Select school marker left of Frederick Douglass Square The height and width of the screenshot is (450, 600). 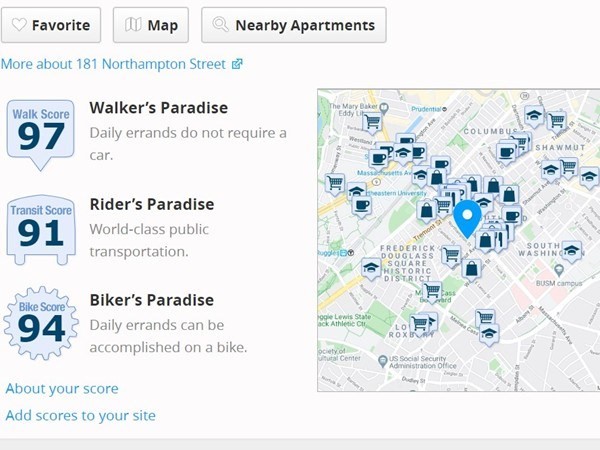(x=371, y=267)
